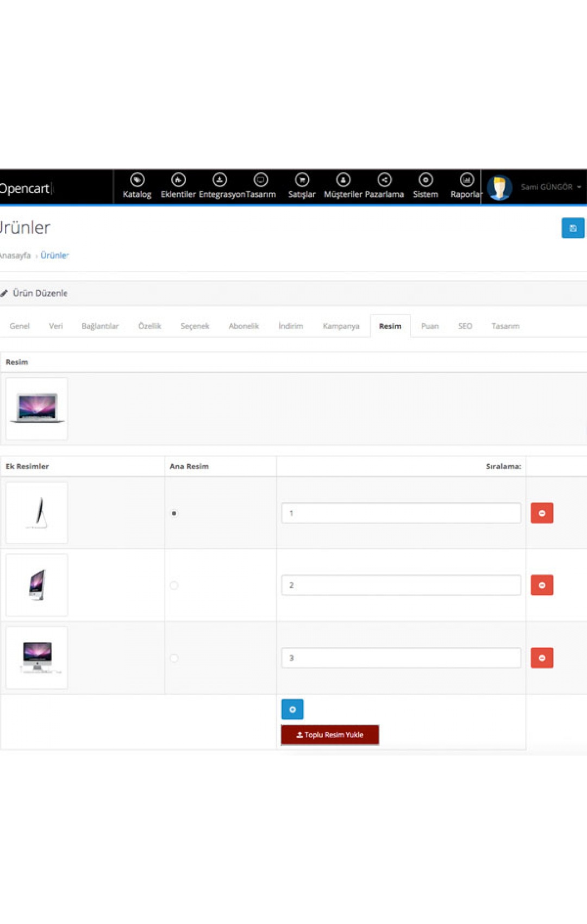Switch to the Genel tab

point(20,326)
